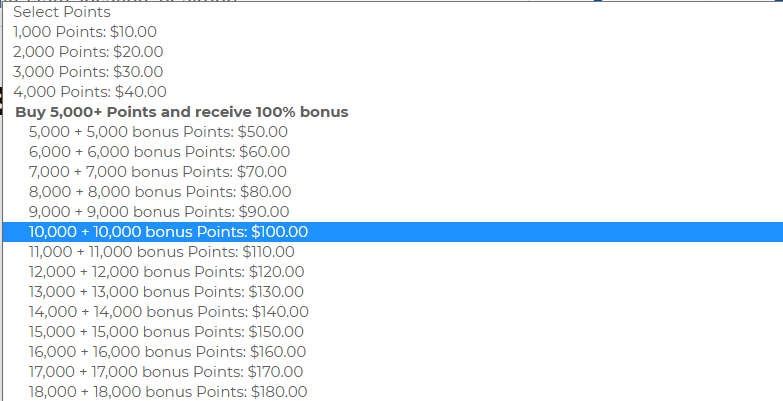This screenshot has width=783, height=401.
Task: Choose 14,000 + 14,000 bonus Points: $140.00
Action: (x=169, y=312)
